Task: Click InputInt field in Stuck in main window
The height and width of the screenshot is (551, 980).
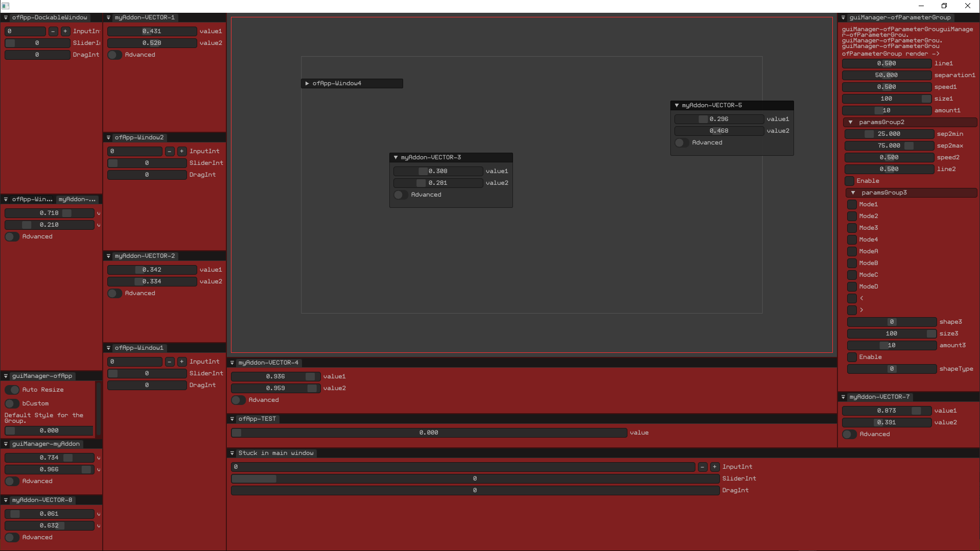Action: point(463,467)
